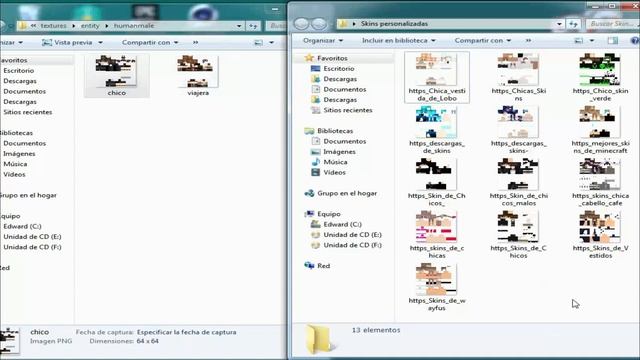Select https_Skins_de_Vestidos file
Screen dimensions: 640x360
[x=600, y=235]
